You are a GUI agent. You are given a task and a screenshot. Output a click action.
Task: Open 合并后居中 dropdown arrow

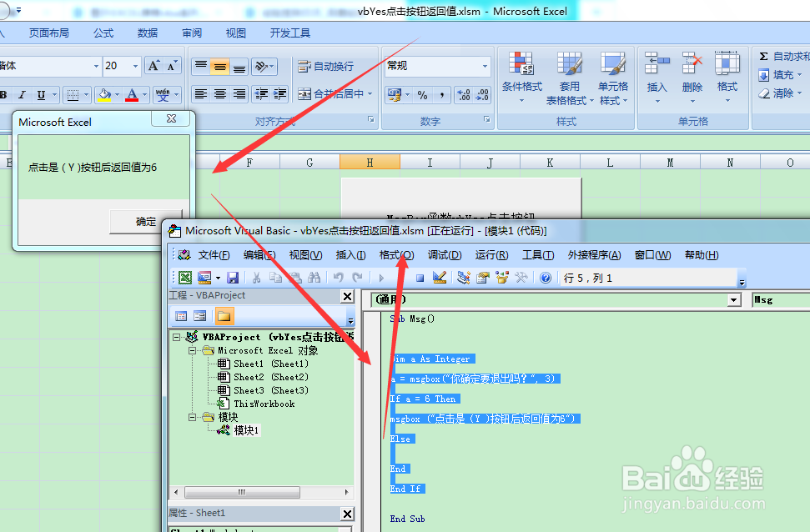[x=370, y=94]
